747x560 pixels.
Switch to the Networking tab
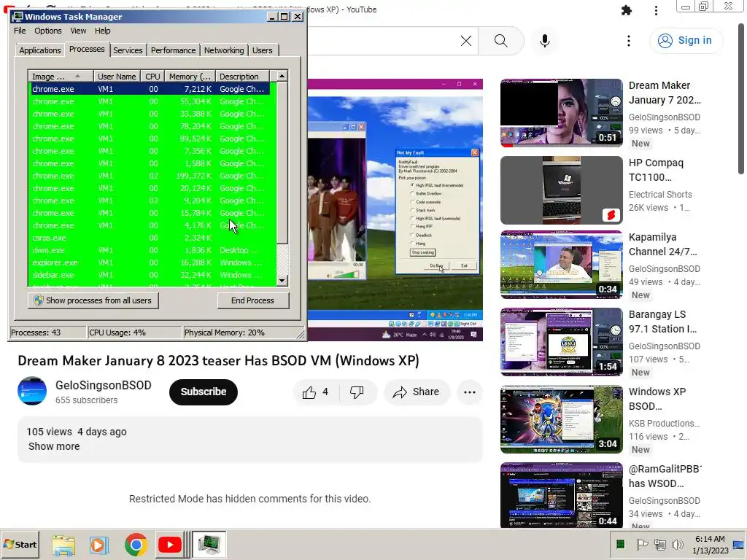point(224,50)
